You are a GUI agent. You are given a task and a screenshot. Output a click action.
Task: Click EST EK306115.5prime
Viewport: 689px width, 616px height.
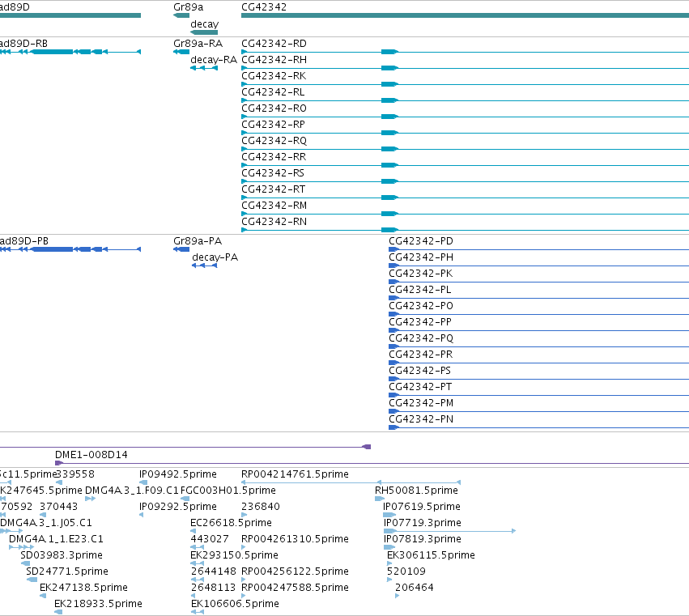pyautogui.click(x=431, y=555)
